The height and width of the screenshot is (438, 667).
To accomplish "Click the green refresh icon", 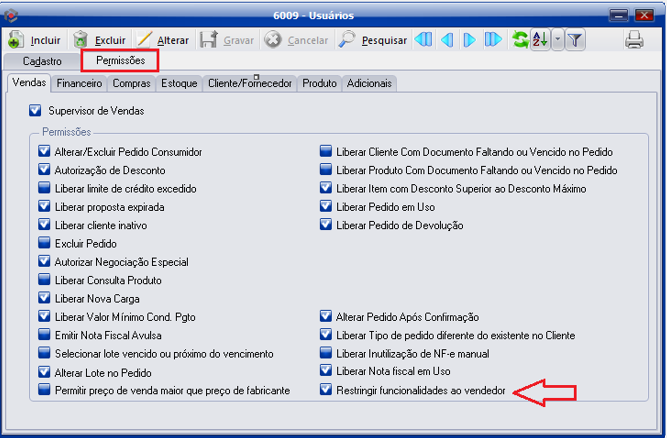I will point(520,40).
